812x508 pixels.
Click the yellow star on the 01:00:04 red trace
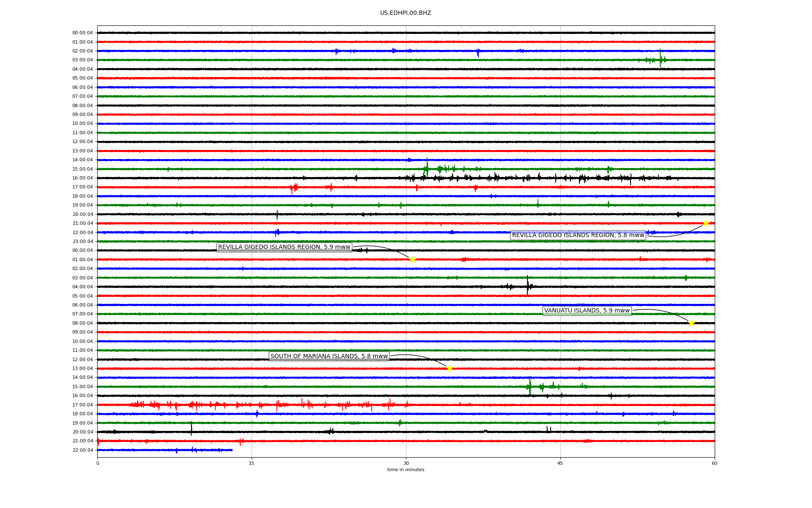point(412,260)
